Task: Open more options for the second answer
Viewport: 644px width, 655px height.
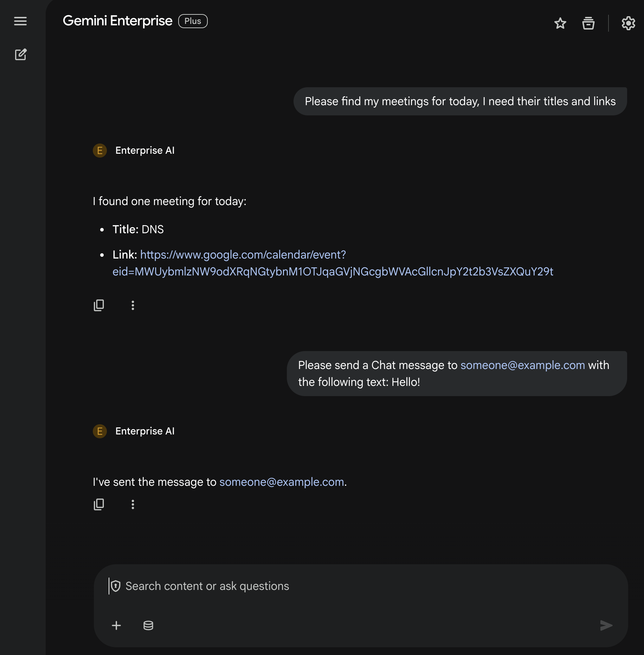Action: [133, 505]
